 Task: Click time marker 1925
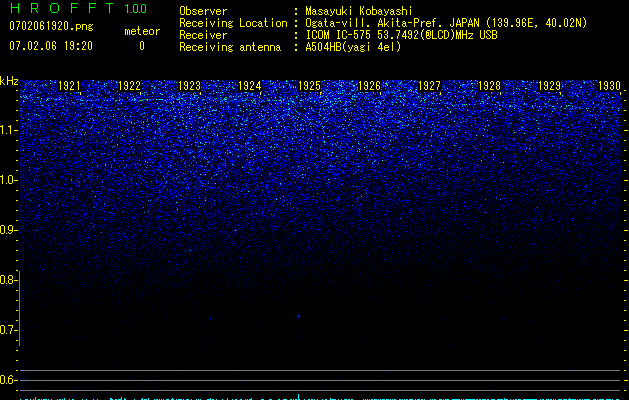coord(309,86)
